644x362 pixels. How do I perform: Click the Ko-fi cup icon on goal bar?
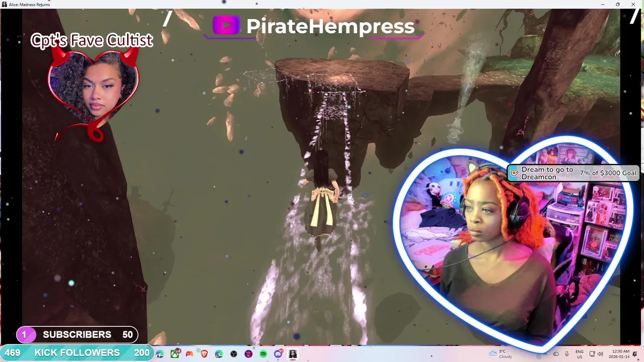coord(514,173)
